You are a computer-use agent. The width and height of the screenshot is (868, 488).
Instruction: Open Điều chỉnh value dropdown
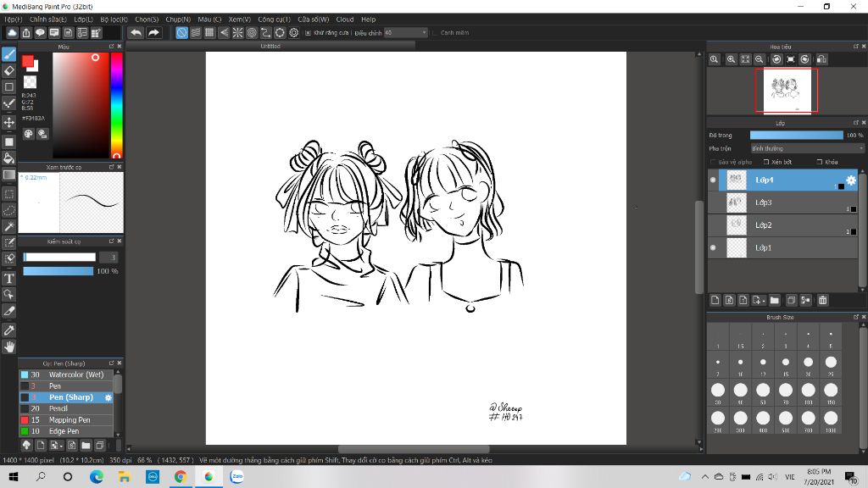(x=406, y=33)
